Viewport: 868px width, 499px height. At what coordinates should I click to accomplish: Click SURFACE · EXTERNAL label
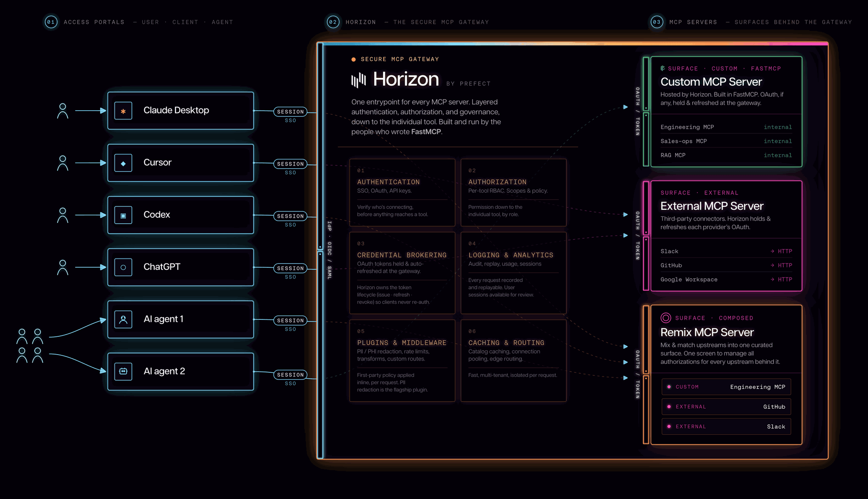(699, 193)
